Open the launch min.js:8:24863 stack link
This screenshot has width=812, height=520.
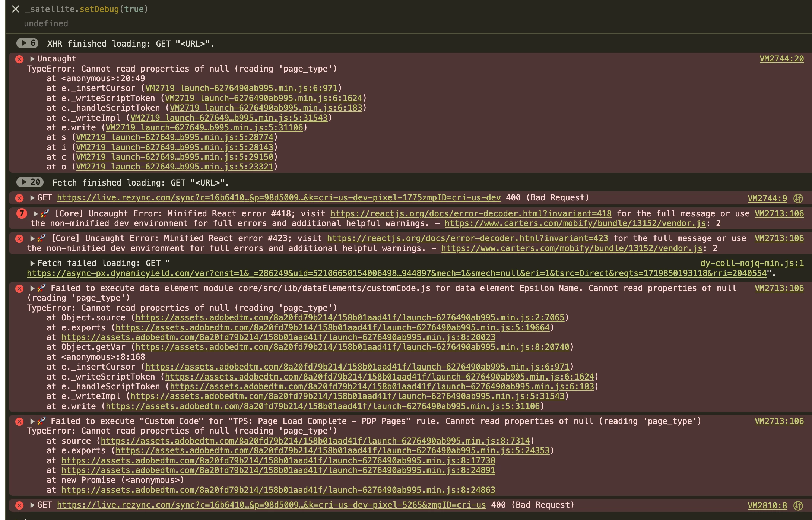pos(278,490)
